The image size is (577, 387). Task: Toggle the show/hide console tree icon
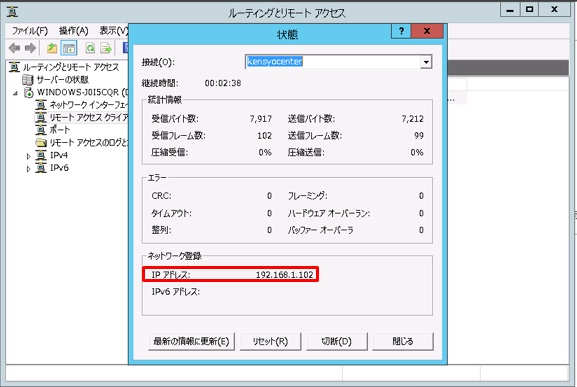(69, 48)
